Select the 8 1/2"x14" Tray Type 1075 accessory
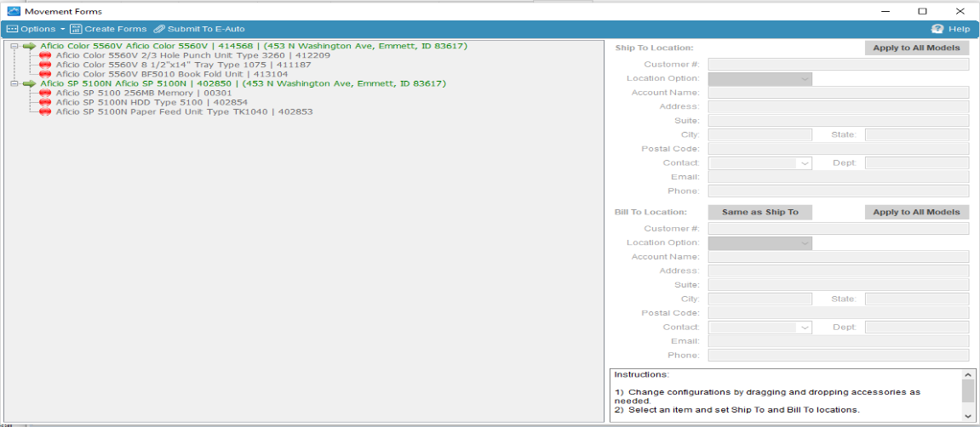This screenshot has width=980, height=427. [x=183, y=65]
